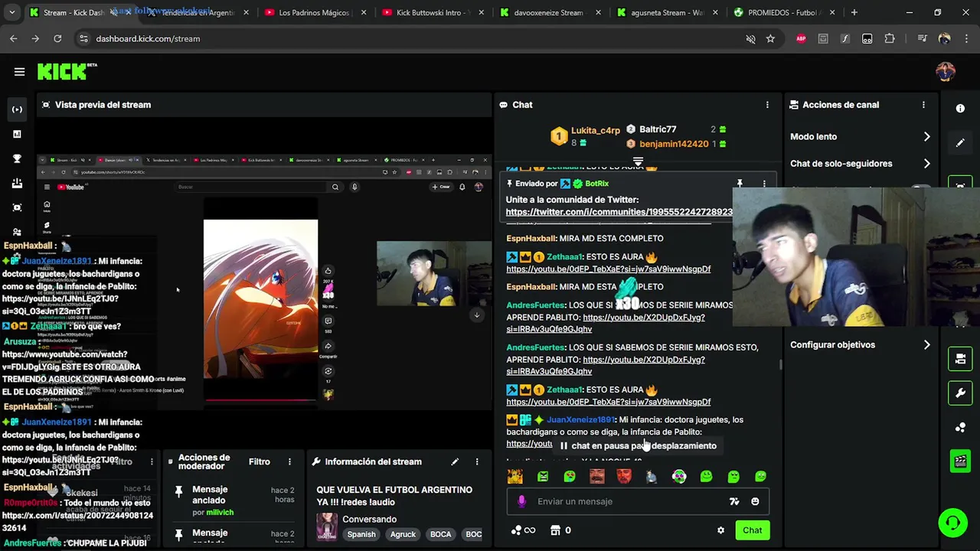Click username Baltric77 in leaderboard
The width and height of the screenshot is (980, 551).
click(658, 129)
